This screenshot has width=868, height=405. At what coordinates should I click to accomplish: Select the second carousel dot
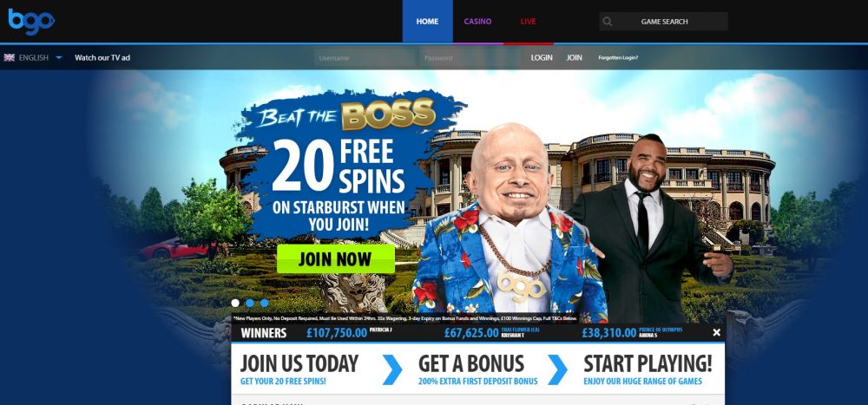click(250, 303)
